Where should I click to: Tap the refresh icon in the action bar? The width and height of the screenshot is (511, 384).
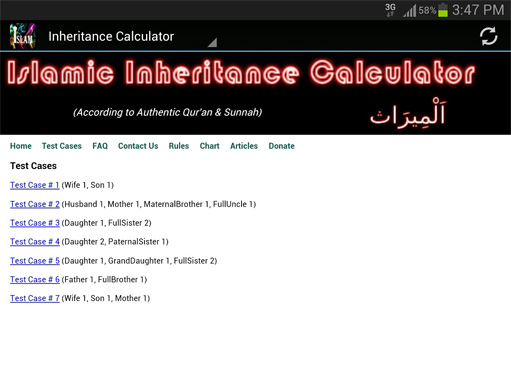pyautogui.click(x=488, y=36)
